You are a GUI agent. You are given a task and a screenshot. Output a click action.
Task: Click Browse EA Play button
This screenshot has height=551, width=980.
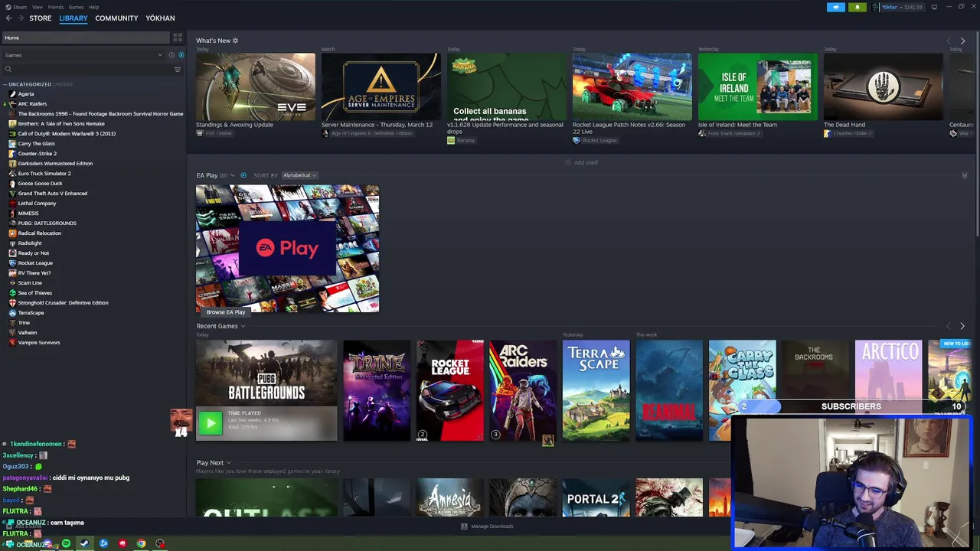coord(226,312)
